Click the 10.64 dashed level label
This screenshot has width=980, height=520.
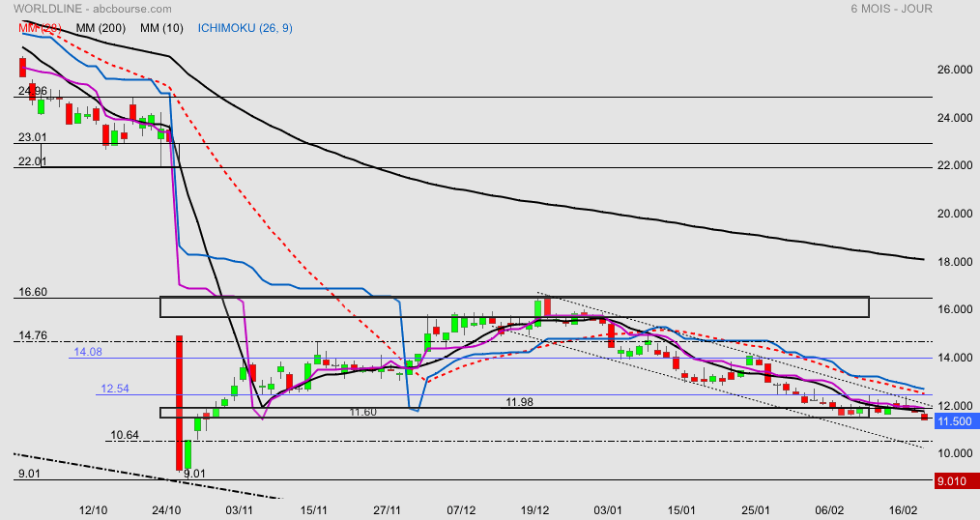coord(125,435)
